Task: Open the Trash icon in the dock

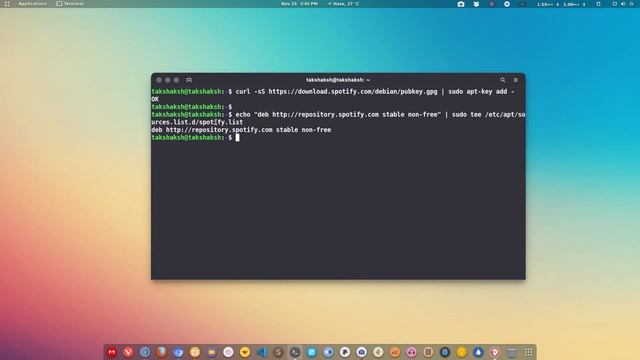Action: [x=511, y=352]
